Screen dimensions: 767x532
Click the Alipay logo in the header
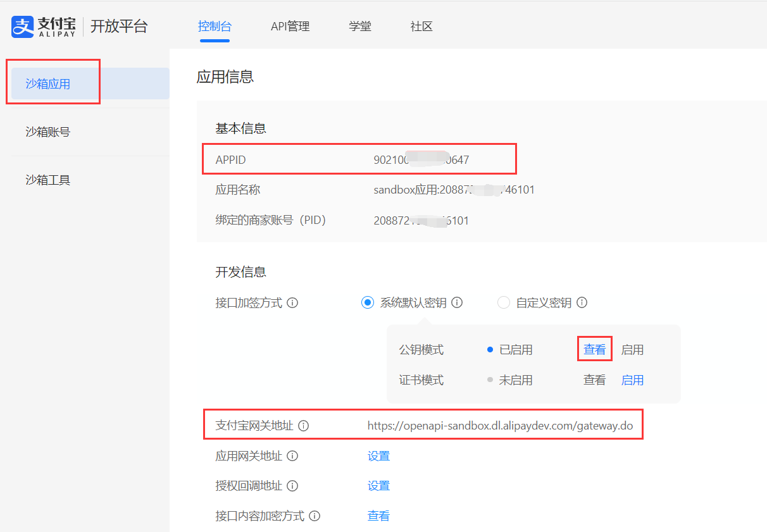[x=44, y=27]
